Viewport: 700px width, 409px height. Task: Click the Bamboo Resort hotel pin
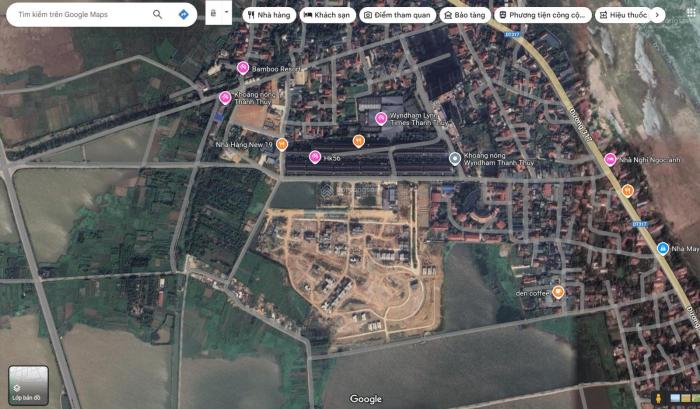coord(242,67)
